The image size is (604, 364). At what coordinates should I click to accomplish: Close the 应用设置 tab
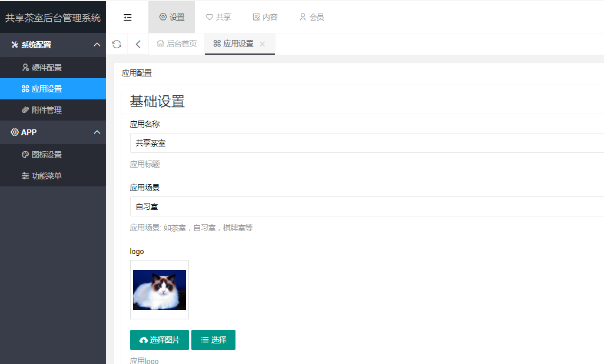point(262,44)
